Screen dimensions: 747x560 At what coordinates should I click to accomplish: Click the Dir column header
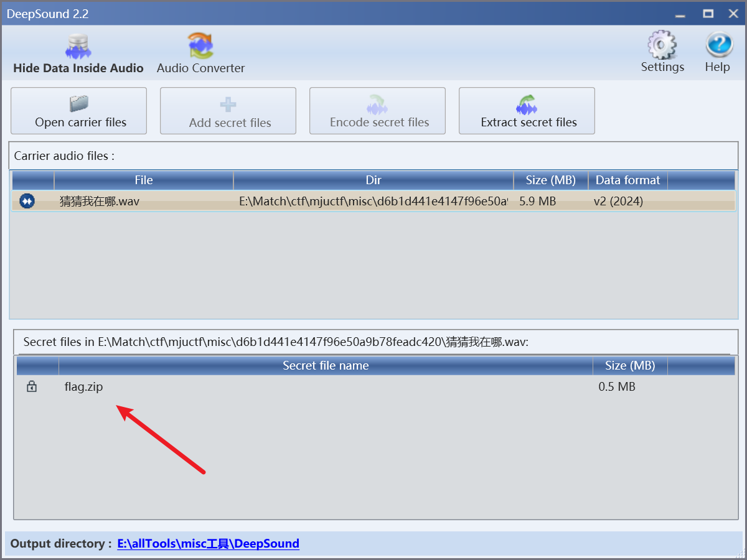(374, 180)
